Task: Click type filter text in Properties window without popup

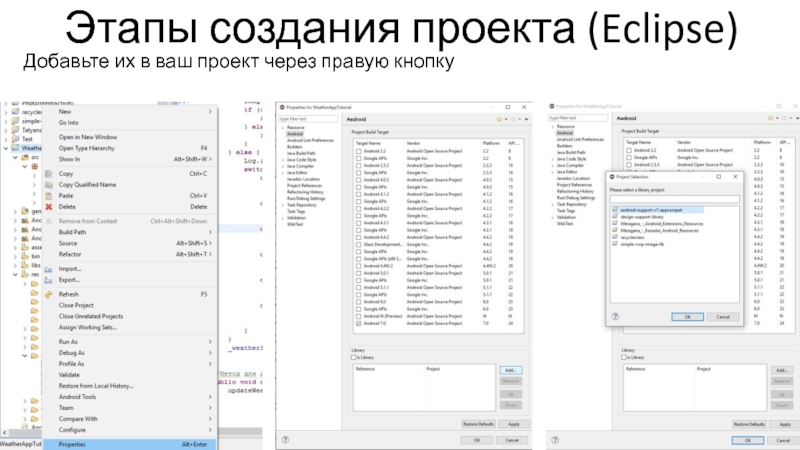Action: coord(308,119)
